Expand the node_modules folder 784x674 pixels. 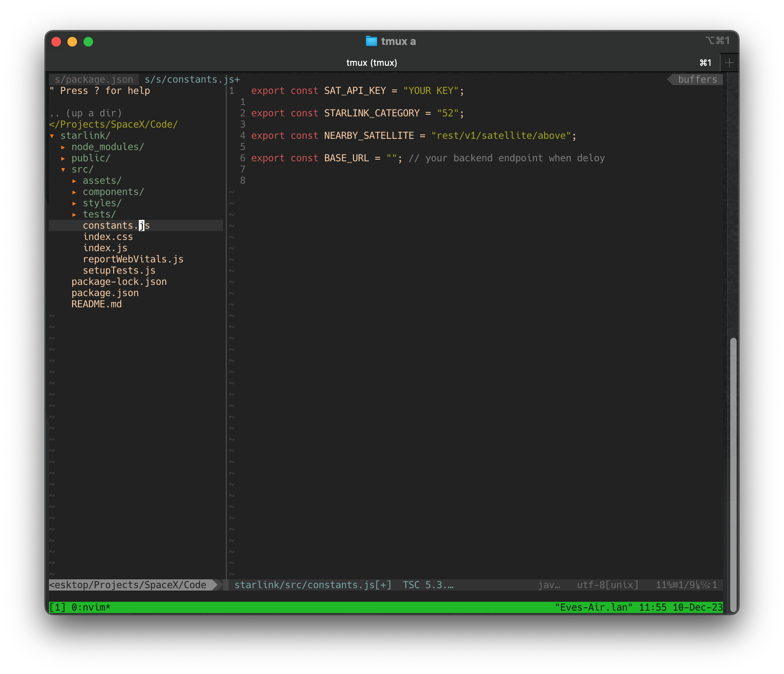[108, 147]
